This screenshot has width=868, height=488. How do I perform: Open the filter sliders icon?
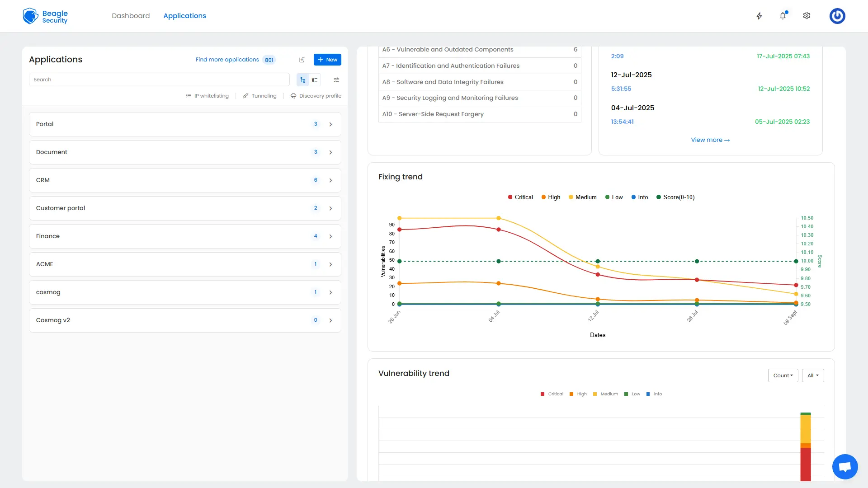[336, 80]
